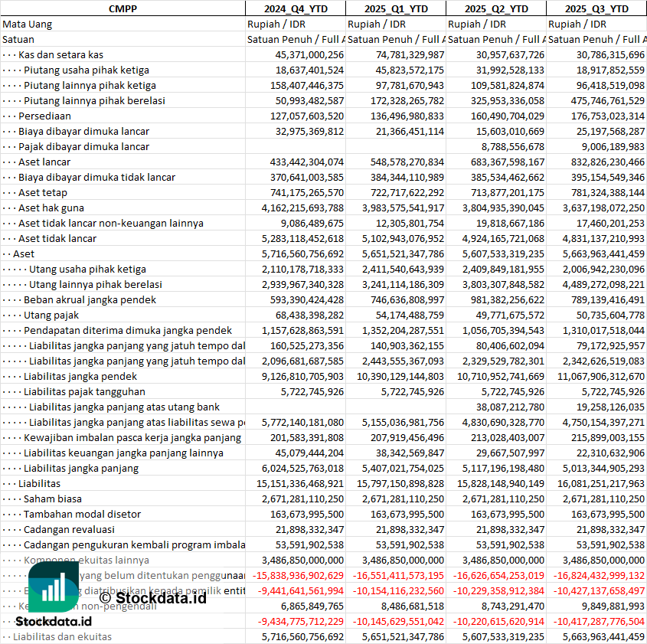
Task: Select Liabilitas jangka panjang atas utang bank
Action: pyautogui.click(x=124, y=407)
